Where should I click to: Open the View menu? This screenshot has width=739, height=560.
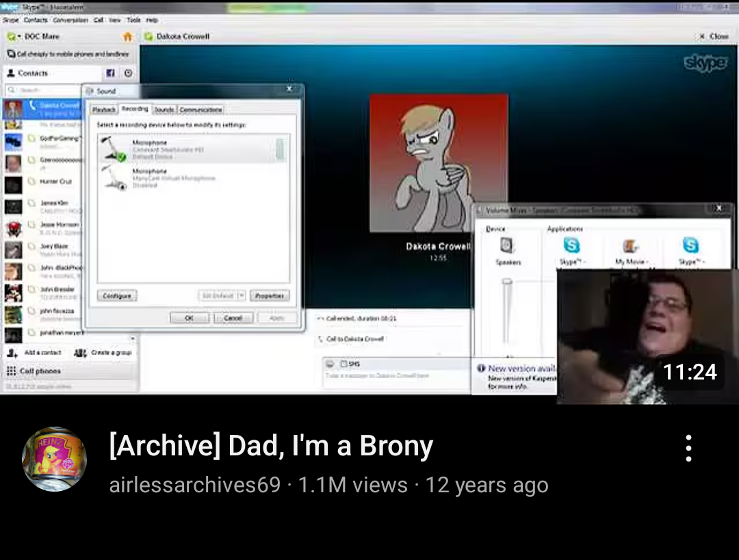coord(114,20)
